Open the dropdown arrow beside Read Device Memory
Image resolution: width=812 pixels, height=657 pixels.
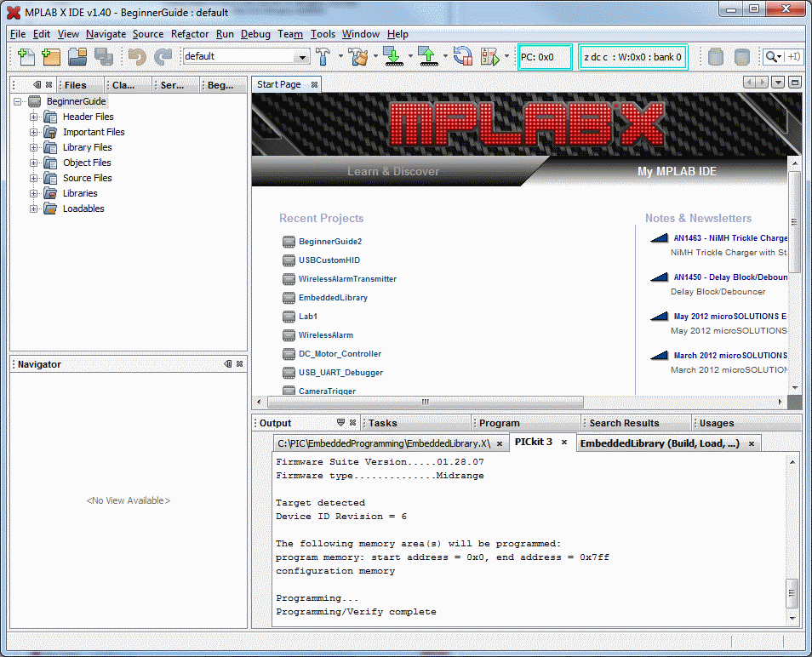point(445,56)
